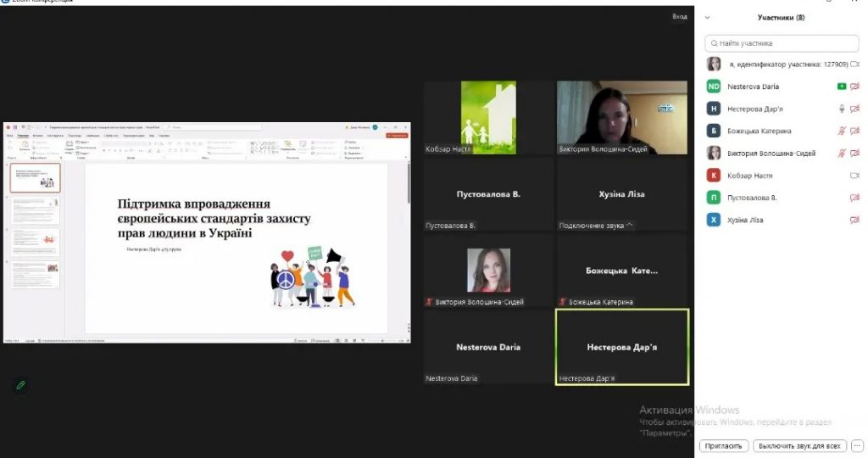The image size is (868, 458).
Task: Open the "Вход" view option at top
Action: click(680, 16)
